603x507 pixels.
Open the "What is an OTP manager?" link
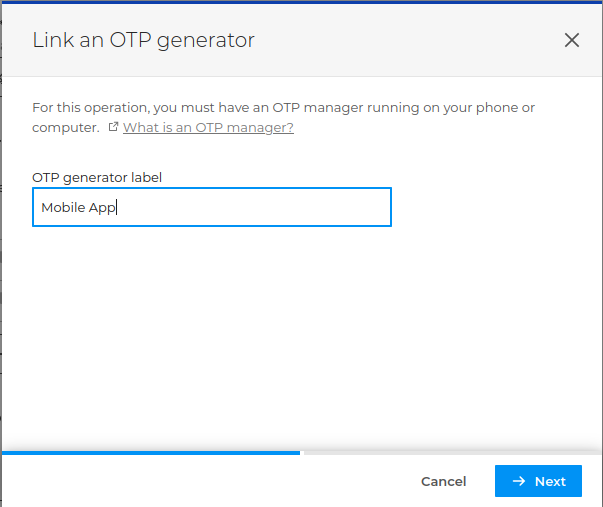208,128
